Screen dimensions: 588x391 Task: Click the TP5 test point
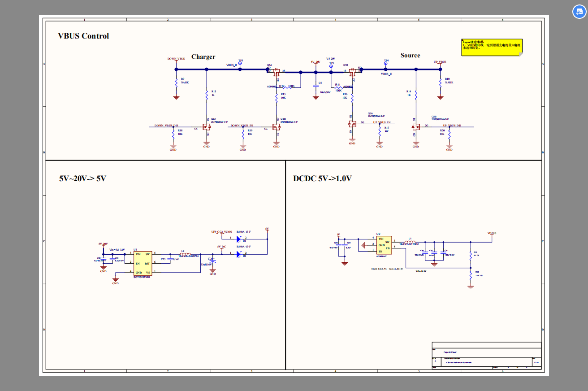331,66
